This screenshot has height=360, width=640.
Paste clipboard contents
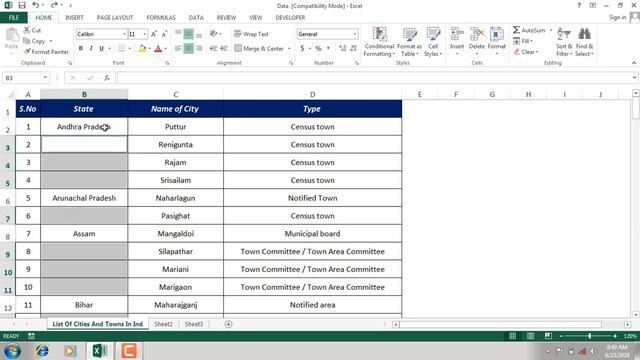point(12,39)
